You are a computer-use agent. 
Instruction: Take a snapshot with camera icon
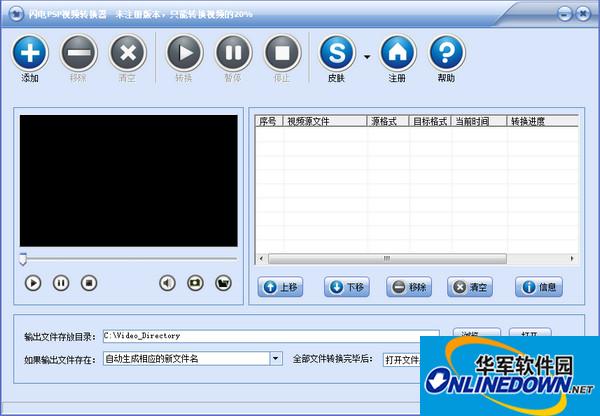[x=195, y=283]
